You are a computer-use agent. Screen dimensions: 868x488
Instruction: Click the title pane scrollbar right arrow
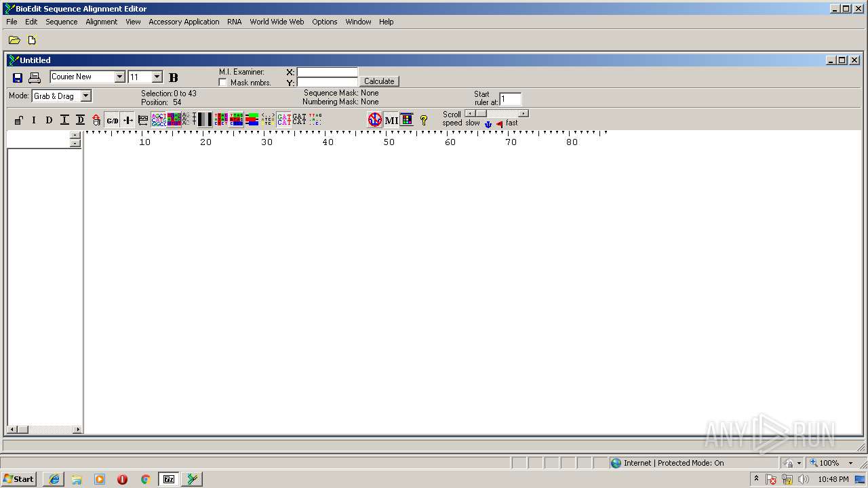77,430
